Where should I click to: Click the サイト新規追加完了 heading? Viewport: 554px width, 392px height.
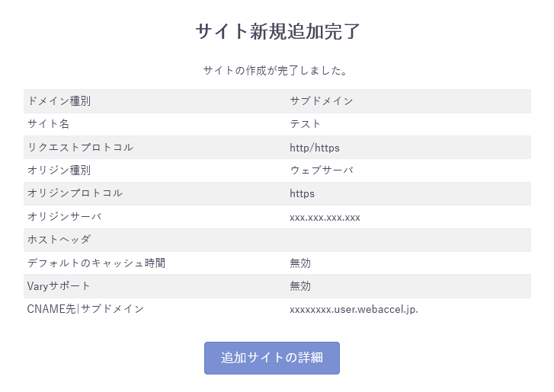(x=277, y=31)
